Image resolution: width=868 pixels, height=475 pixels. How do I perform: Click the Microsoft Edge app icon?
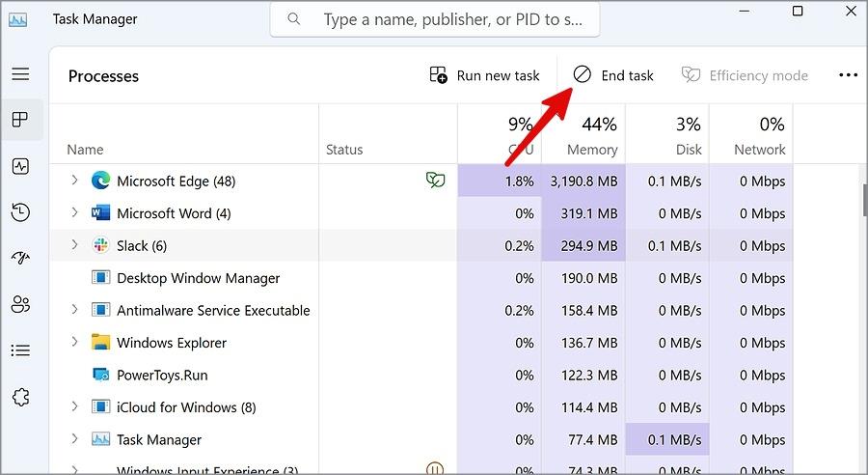[x=100, y=181]
